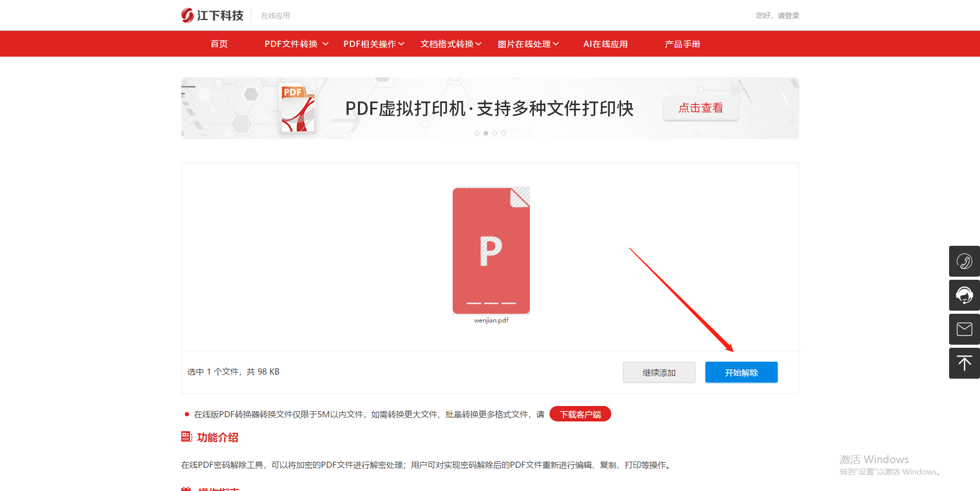Click the PDF document icon in banner
Screen dimensions: 980x491
click(297, 109)
